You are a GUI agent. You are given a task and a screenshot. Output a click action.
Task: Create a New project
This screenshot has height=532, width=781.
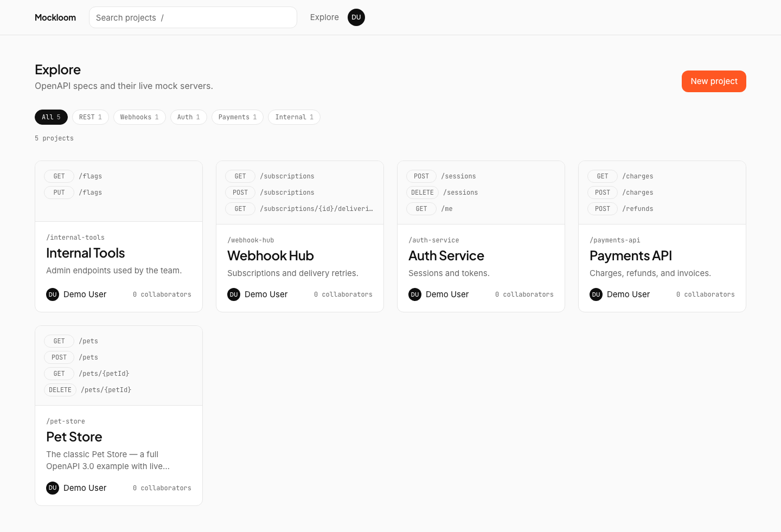(714, 81)
